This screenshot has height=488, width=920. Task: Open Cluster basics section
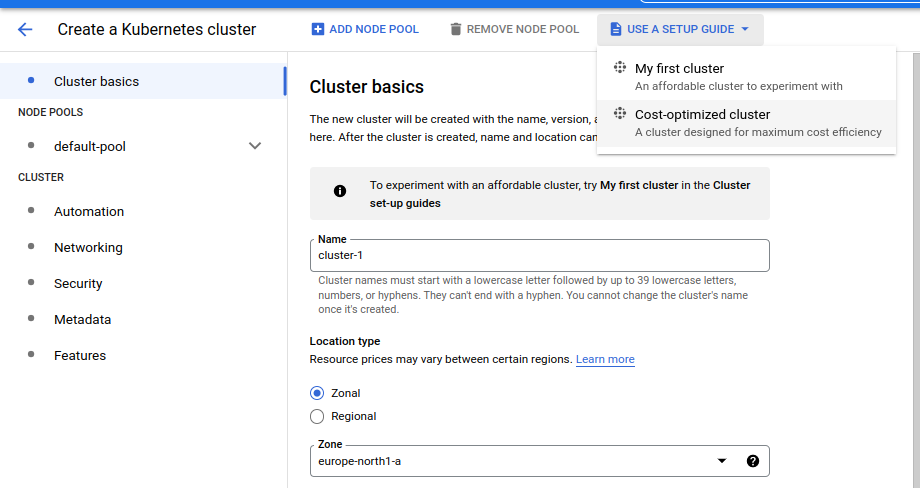(143, 81)
